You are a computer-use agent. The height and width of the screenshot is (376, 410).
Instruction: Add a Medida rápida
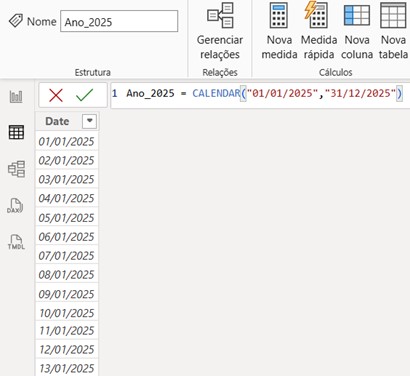pos(319,31)
